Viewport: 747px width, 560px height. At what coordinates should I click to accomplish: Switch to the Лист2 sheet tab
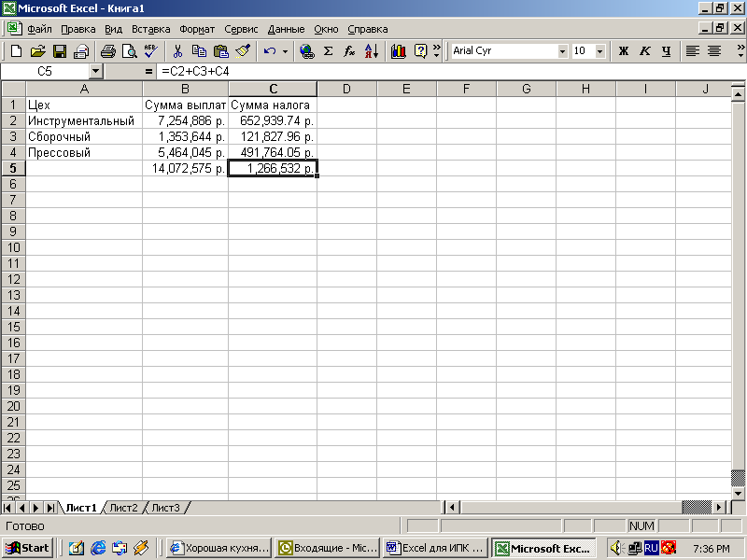tap(123, 508)
